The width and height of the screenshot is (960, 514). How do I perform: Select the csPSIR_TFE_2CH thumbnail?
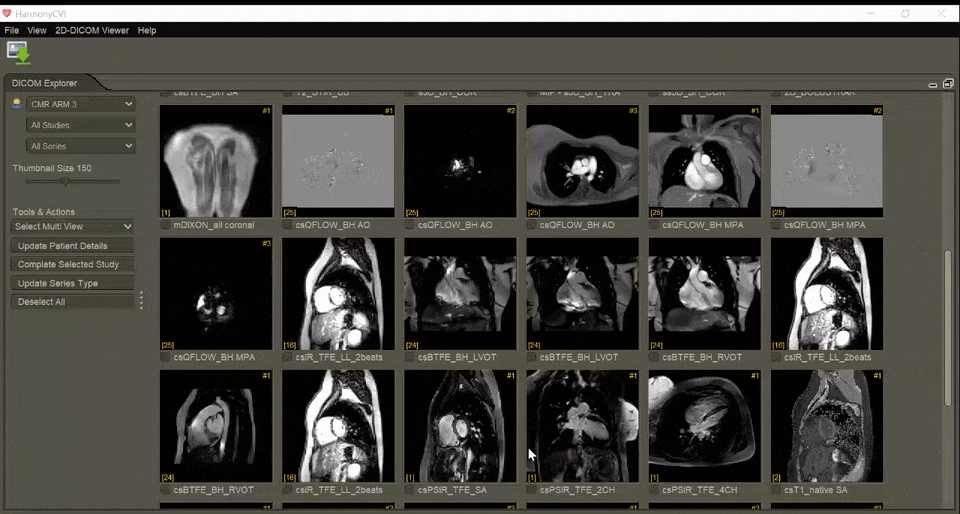[x=582, y=426]
